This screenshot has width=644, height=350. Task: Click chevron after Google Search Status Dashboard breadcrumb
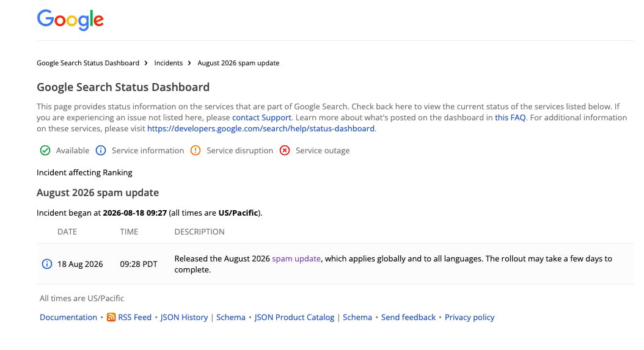click(146, 63)
